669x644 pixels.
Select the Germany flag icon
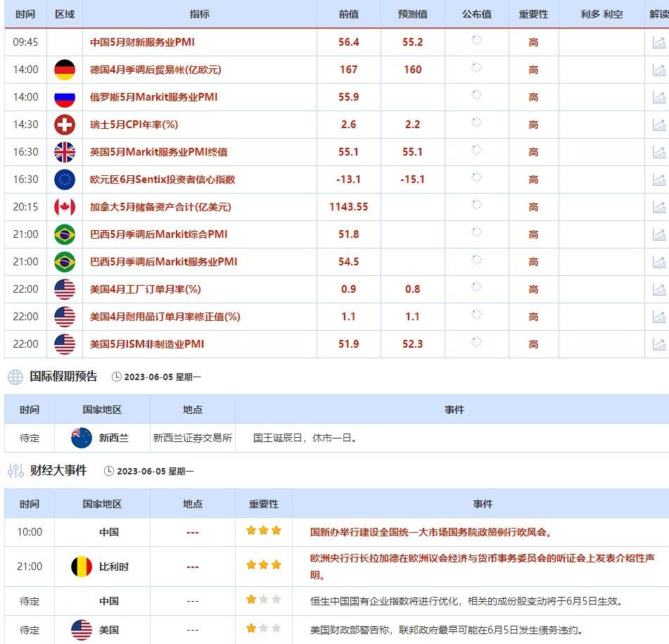(64, 70)
